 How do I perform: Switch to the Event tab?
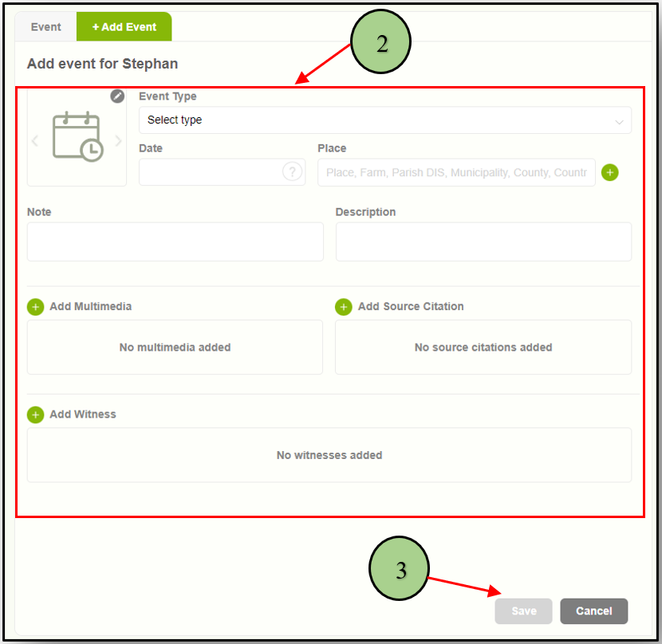coord(45,27)
